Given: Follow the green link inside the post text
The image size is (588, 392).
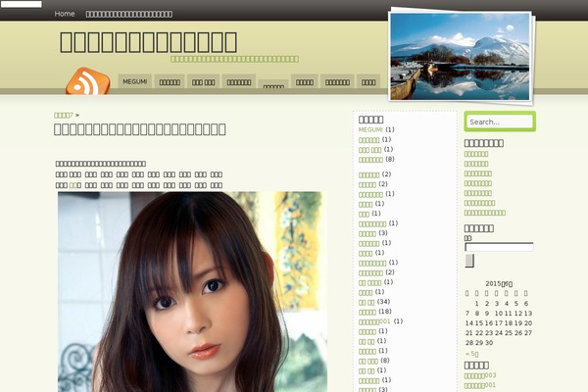Looking at the screenshot, I should (x=73, y=185).
